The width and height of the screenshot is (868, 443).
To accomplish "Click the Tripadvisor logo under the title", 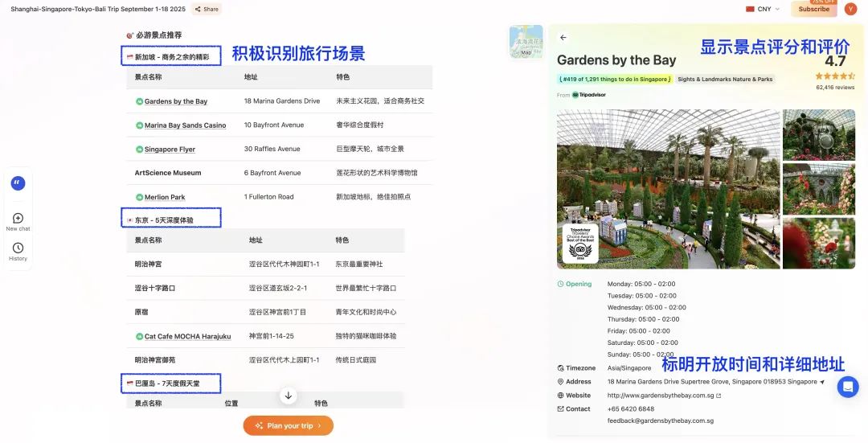I will tap(589, 95).
